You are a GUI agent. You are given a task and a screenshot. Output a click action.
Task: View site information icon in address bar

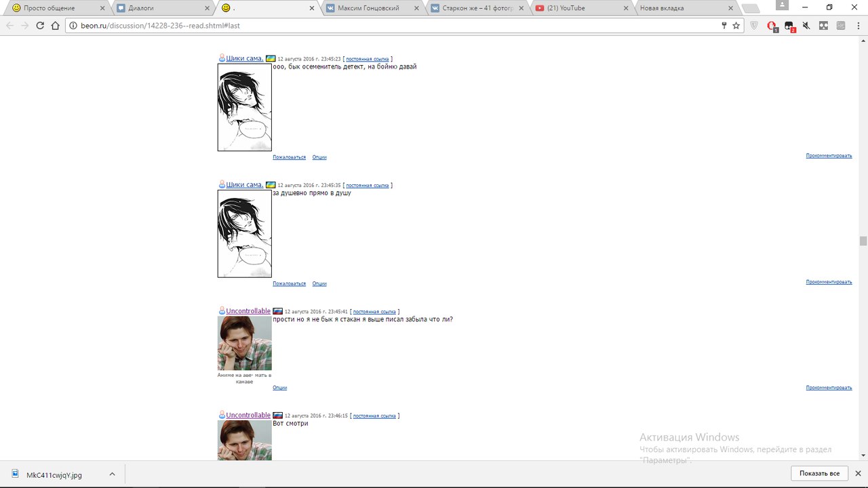click(73, 26)
